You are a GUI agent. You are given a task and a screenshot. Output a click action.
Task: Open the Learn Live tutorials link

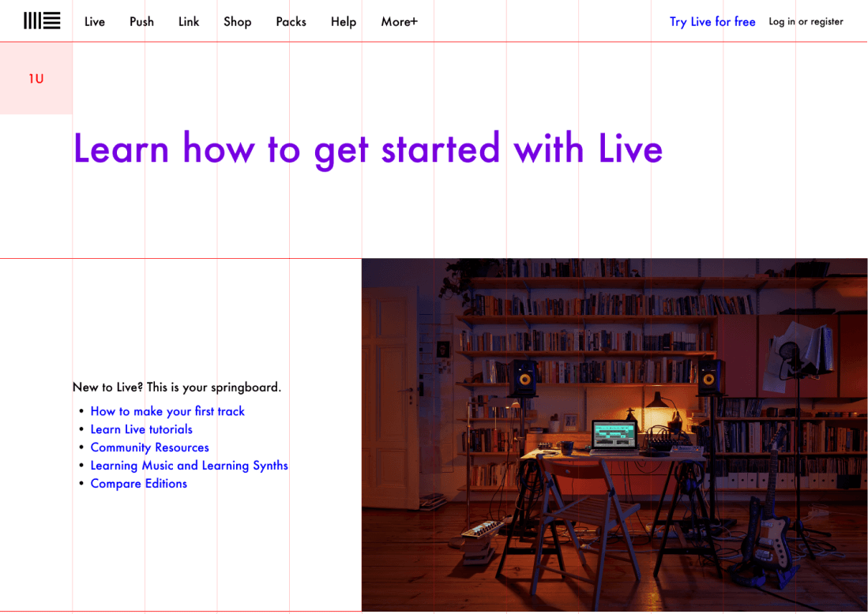pyautogui.click(x=141, y=429)
